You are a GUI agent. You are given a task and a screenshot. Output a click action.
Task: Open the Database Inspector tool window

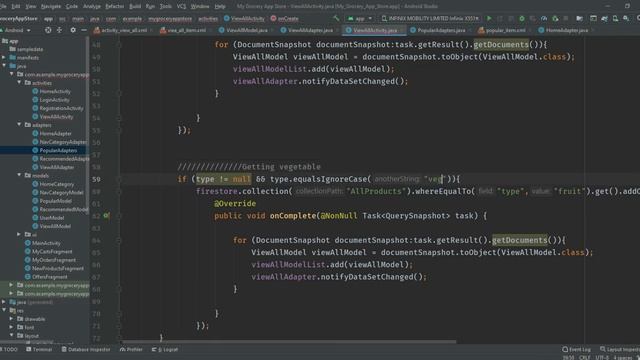[86, 349]
